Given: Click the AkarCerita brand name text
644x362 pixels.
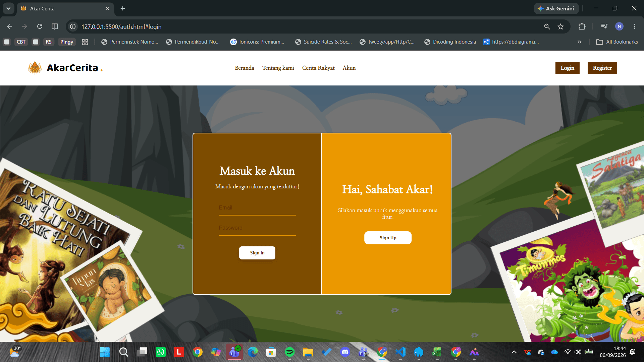Looking at the screenshot, I should coord(72,68).
